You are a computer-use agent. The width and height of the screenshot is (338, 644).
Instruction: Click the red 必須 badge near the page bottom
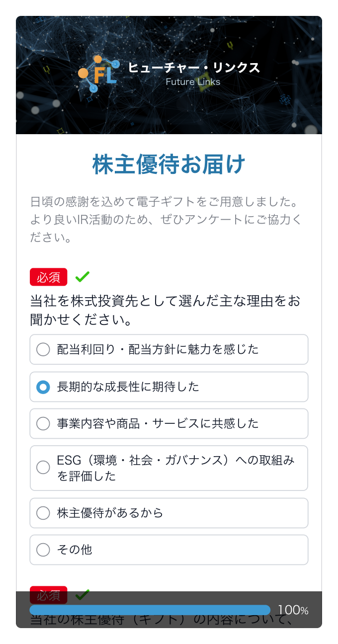[x=48, y=594]
